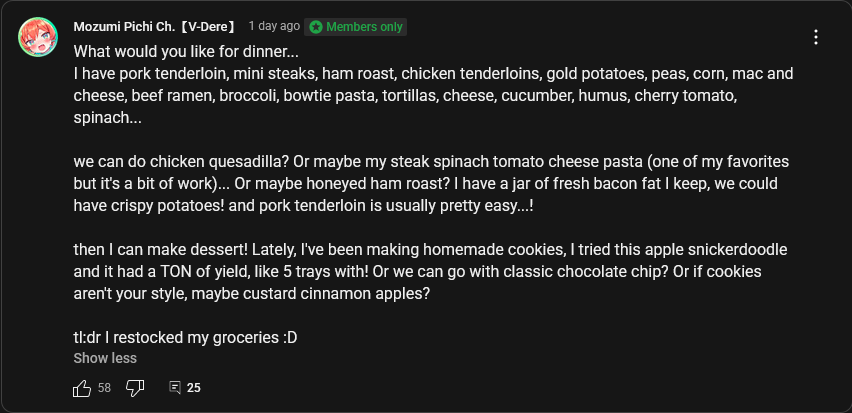Click the comment count of 25
The image size is (852, 413).
194,388
